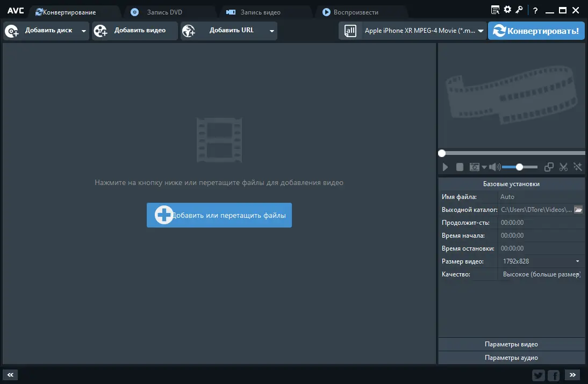Click the scissors trim icon

click(x=563, y=167)
